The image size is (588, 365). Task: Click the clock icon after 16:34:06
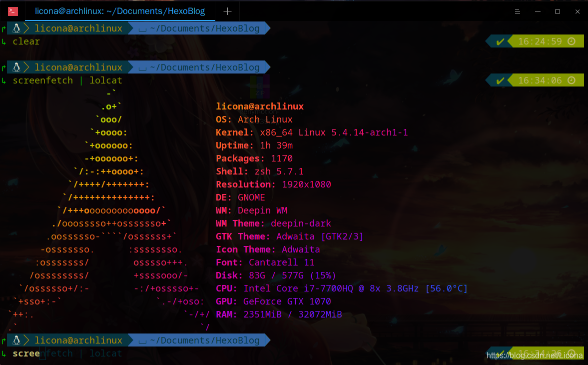point(572,80)
